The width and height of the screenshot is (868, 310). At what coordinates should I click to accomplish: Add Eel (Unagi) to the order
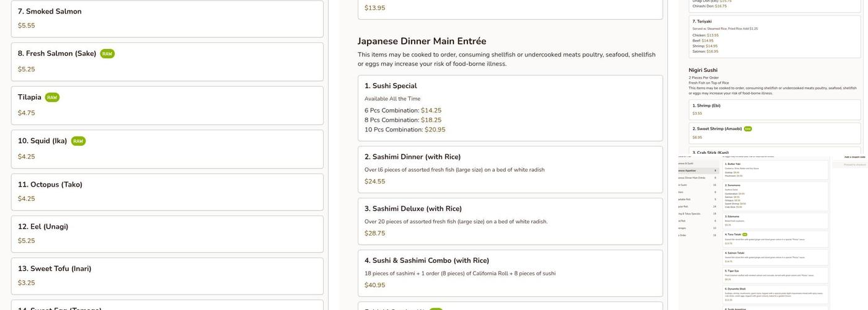[x=167, y=234]
